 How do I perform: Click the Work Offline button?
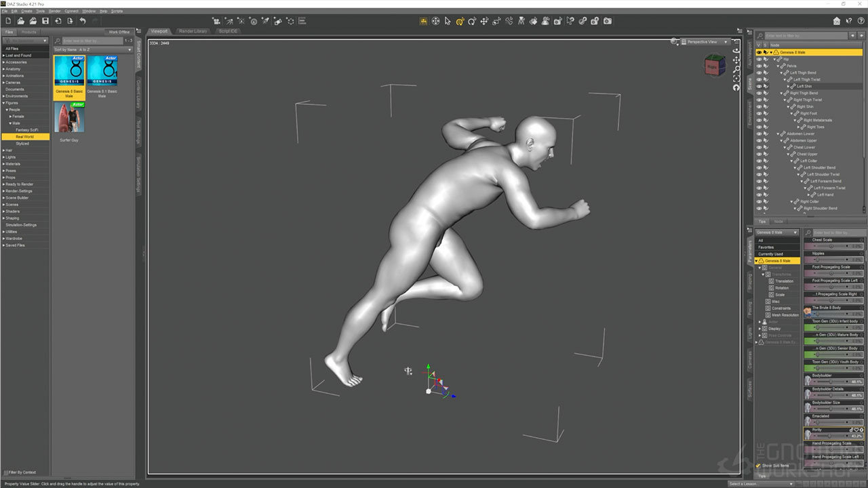tap(119, 32)
